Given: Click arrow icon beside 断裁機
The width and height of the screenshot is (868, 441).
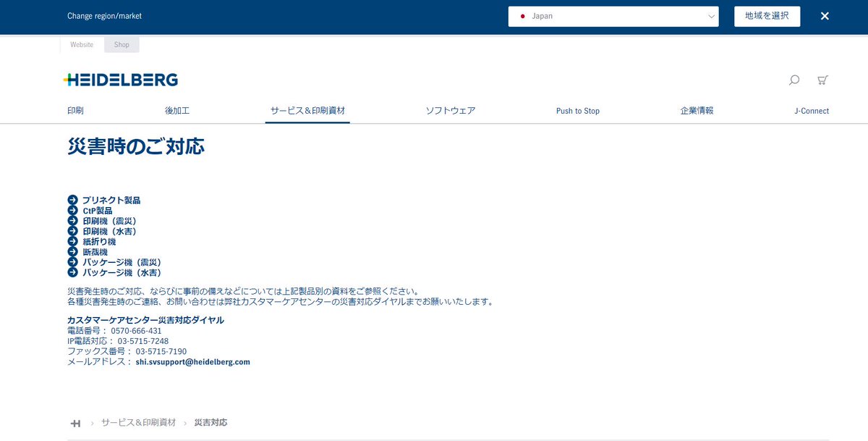Looking at the screenshot, I should click(72, 252).
